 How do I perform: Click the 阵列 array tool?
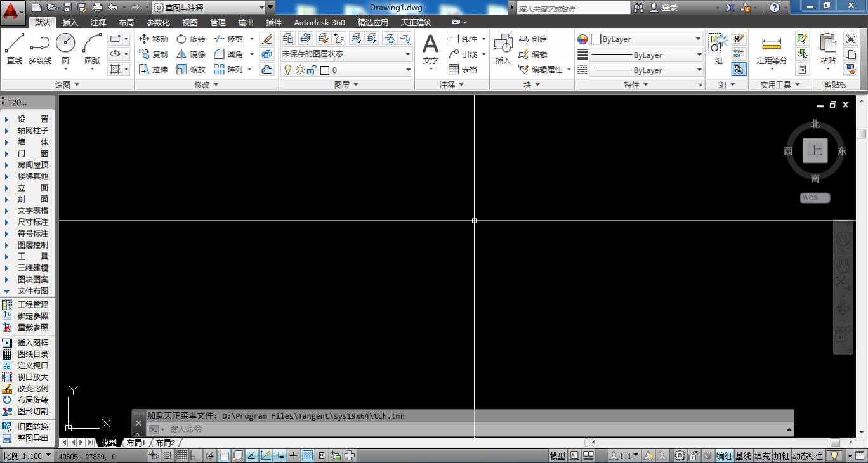tap(228, 69)
